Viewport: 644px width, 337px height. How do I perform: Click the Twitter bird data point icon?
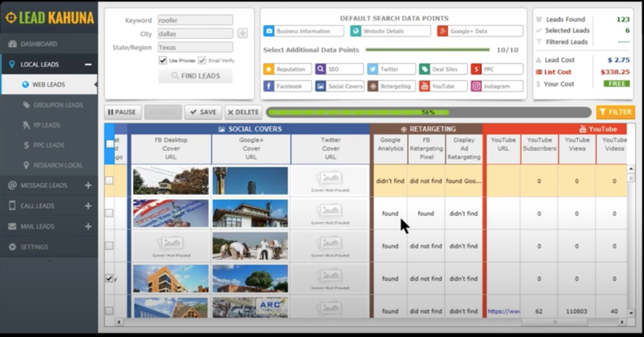pyautogui.click(x=372, y=69)
